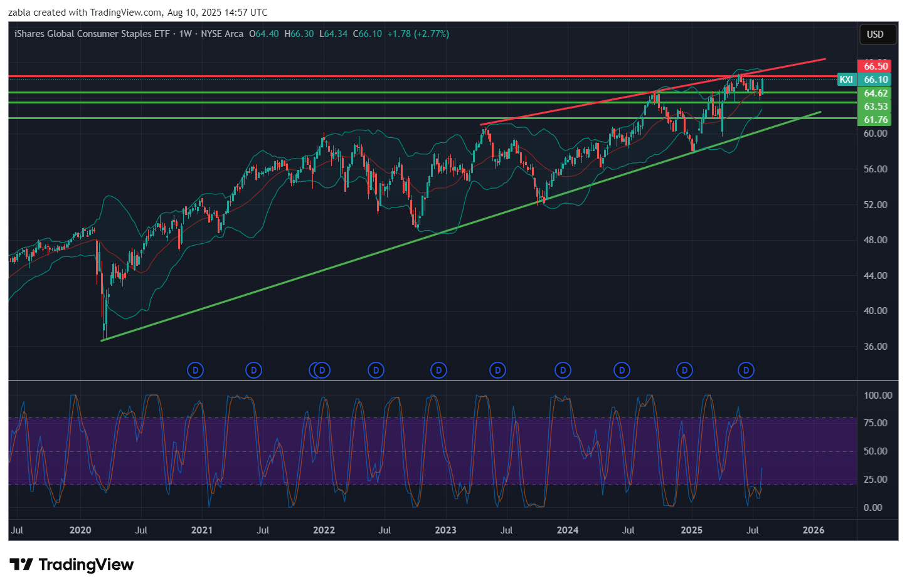The width and height of the screenshot is (907, 588).
Task: Select the dividend D marker above Jul 2021
Action: [x=254, y=370]
